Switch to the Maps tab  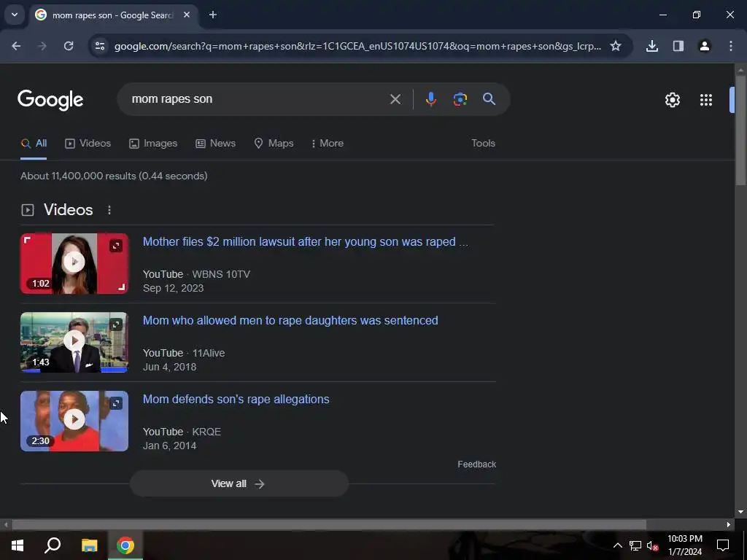click(274, 144)
